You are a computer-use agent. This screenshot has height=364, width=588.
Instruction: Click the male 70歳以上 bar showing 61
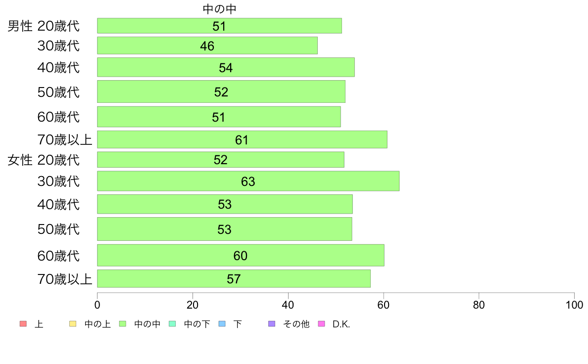click(x=242, y=140)
